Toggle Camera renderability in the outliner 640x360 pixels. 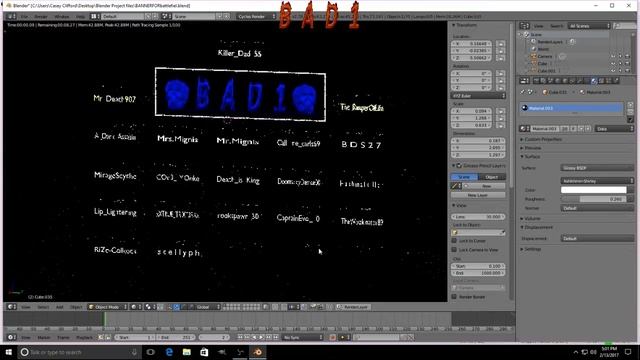628,56
